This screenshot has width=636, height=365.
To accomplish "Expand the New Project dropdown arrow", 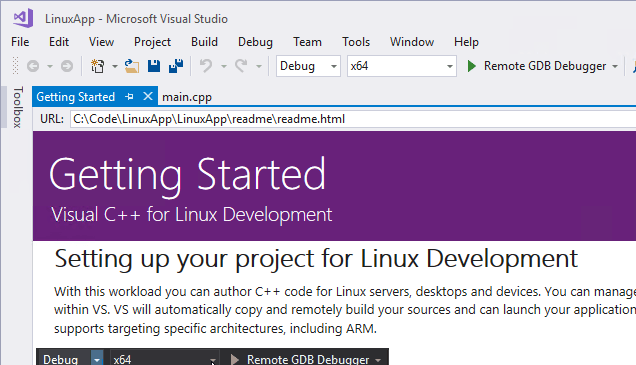I will pos(115,66).
